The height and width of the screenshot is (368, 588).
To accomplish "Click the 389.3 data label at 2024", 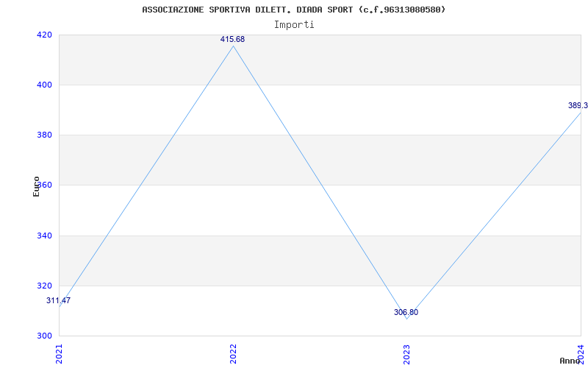I will [578, 105].
